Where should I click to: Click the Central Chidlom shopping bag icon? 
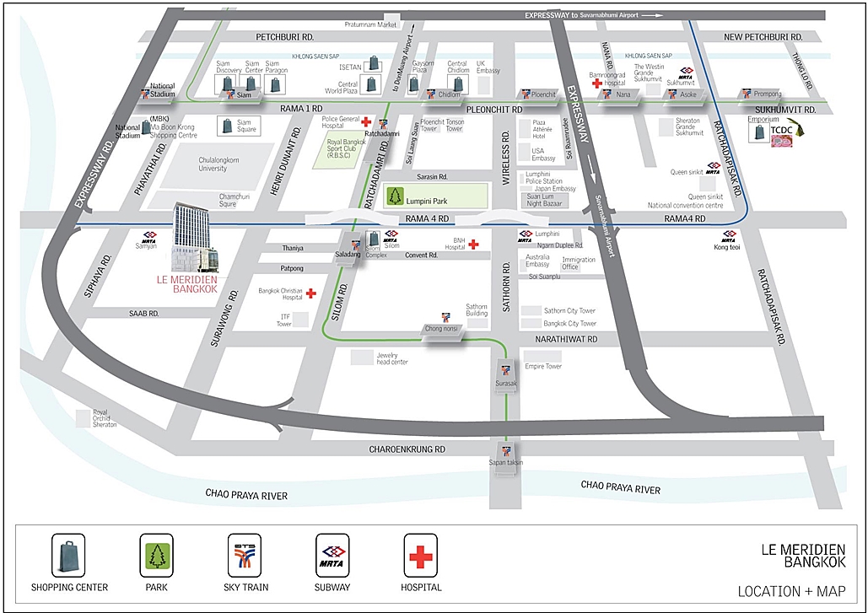458,84
